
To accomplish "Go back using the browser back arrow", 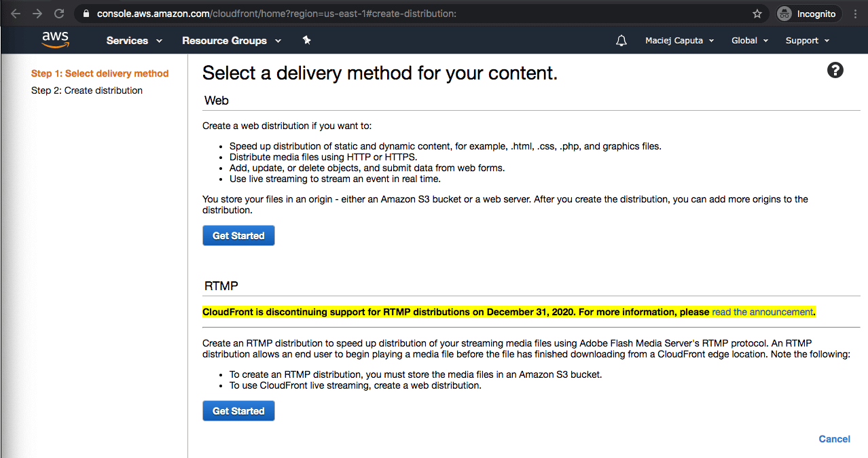I will [16, 14].
